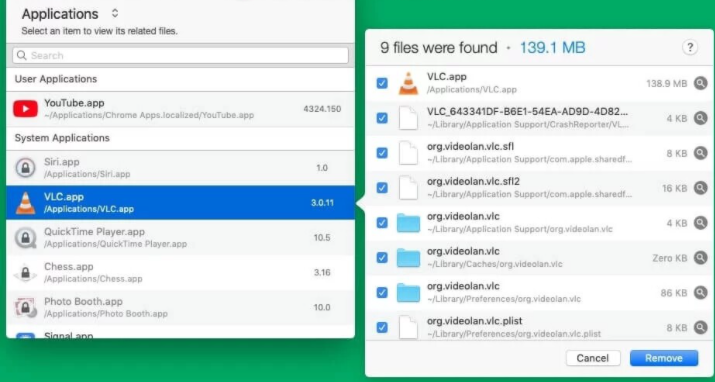Select Chess.app in System Applications
Viewport: 715px width, 382px height.
(x=181, y=273)
